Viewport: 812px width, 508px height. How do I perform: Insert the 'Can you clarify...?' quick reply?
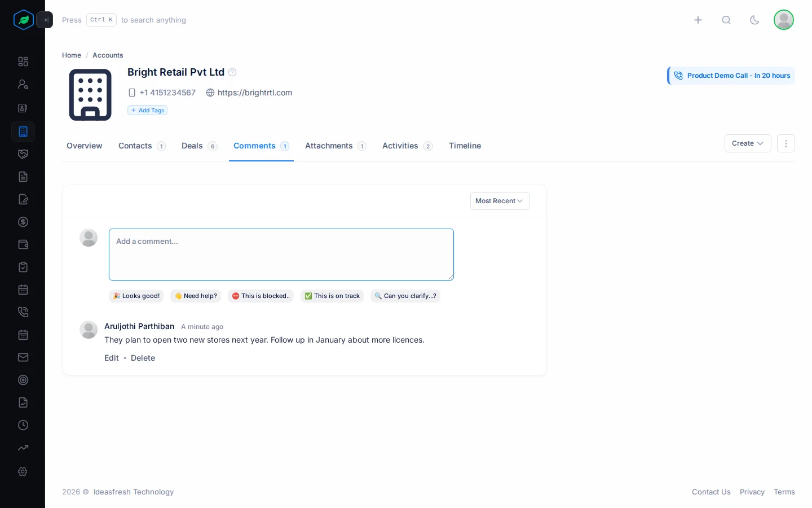pyautogui.click(x=405, y=296)
